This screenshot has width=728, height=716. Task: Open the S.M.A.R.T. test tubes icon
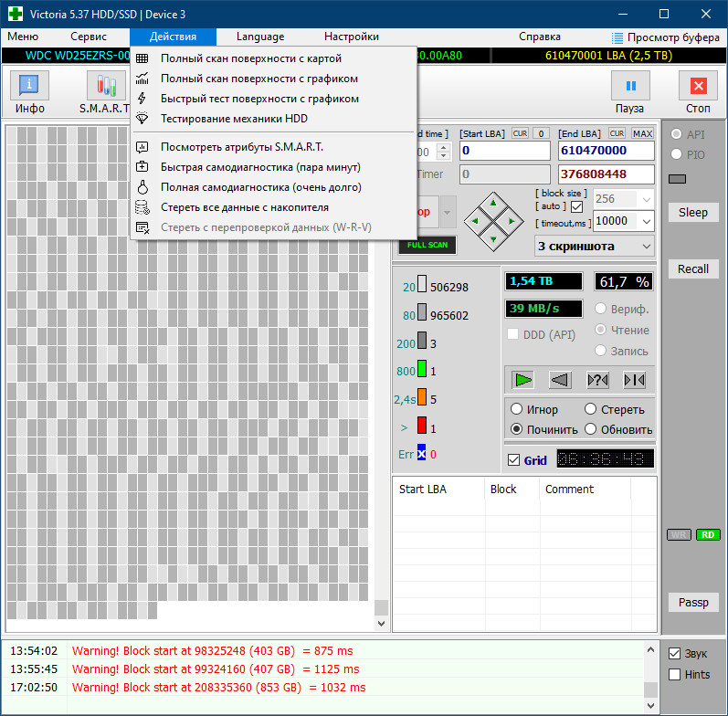click(x=106, y=86)
